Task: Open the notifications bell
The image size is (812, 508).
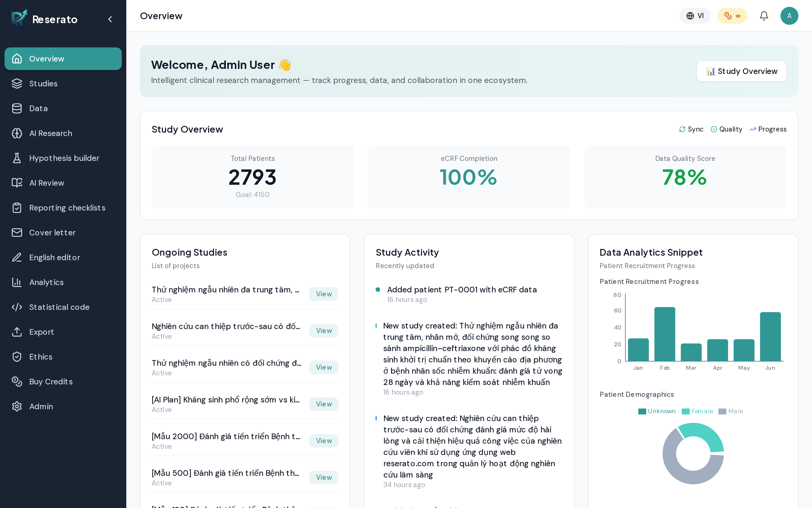Action: tap(764, 16)
